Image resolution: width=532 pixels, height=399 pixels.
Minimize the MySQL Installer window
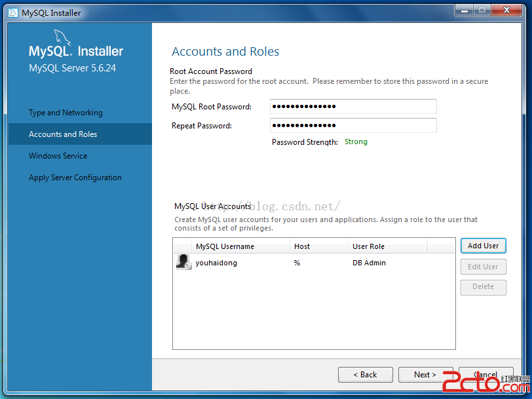coord(464,10)
